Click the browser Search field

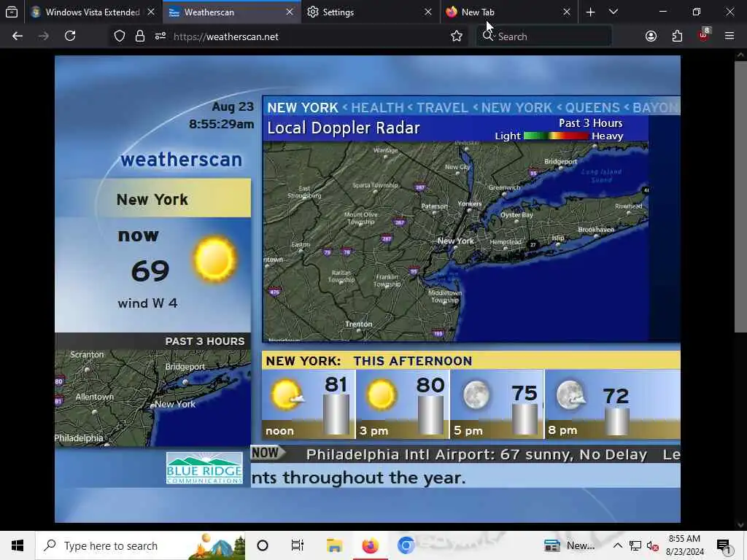click(543, 36)
